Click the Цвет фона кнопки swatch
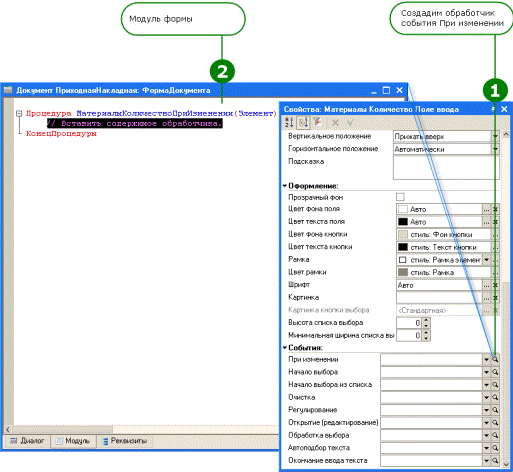 [403, 235]
